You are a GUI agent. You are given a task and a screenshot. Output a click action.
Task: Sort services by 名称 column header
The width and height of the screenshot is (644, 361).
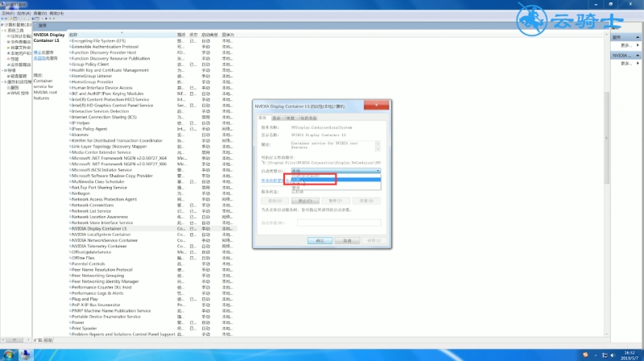122,35
